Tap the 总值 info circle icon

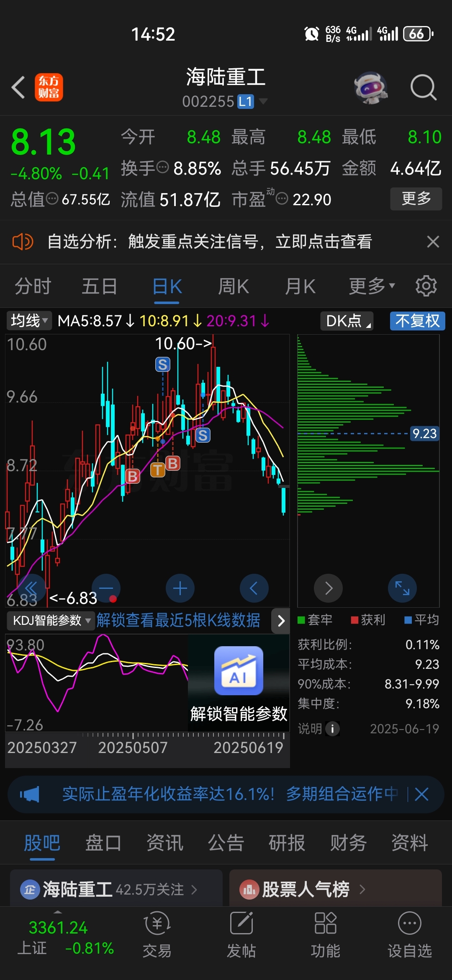(x=52, y=199)
